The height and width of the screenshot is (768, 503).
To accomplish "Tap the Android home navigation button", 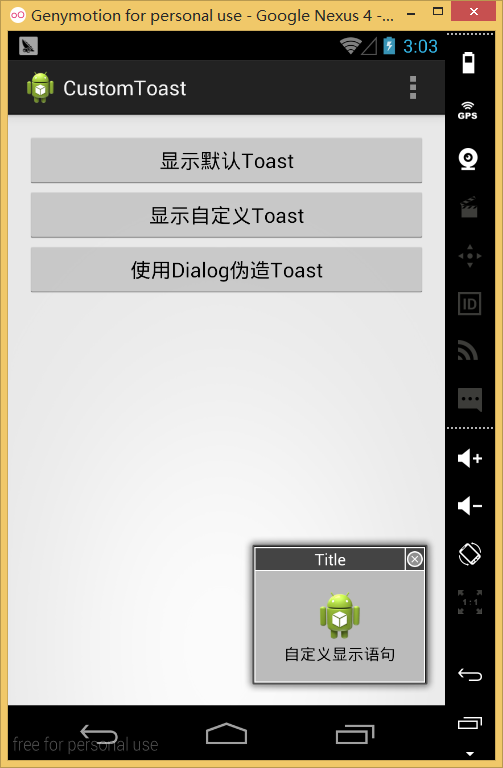I will [226, 734].
